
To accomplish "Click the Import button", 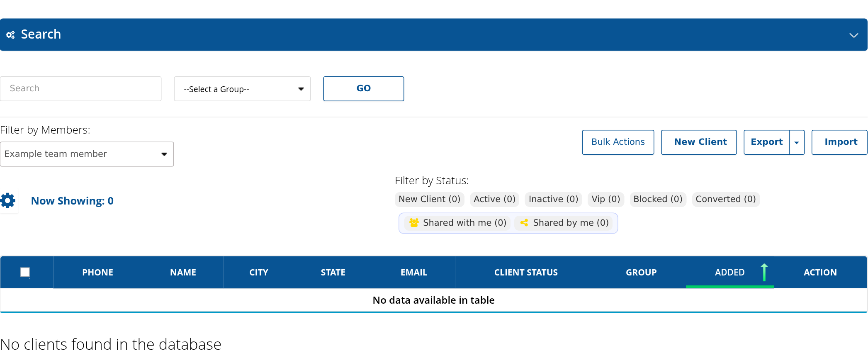I will pos(839,142).
